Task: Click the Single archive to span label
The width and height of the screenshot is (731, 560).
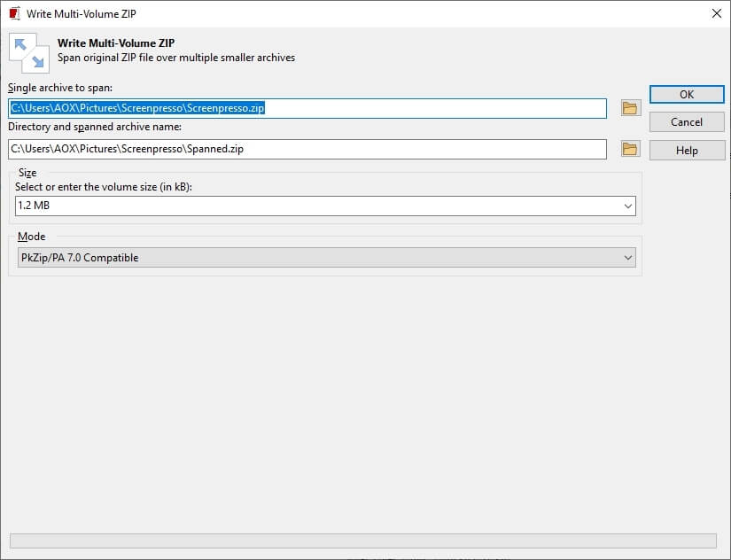Action: point(62,88)
